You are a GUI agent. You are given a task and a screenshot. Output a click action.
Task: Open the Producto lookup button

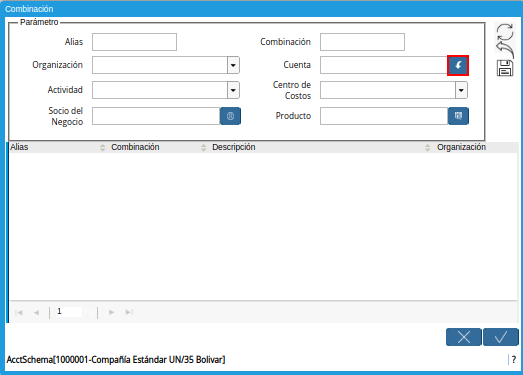[x=458, y=116]
